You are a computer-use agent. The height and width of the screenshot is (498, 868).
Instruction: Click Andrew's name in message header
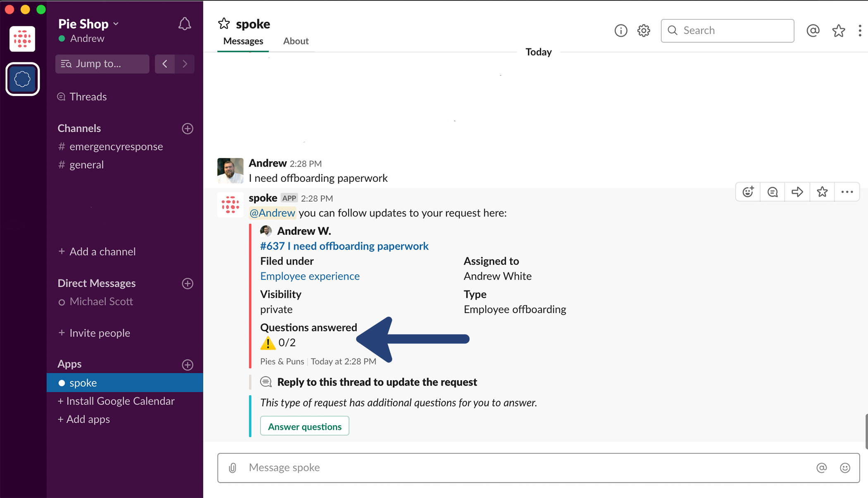[267, 163]
